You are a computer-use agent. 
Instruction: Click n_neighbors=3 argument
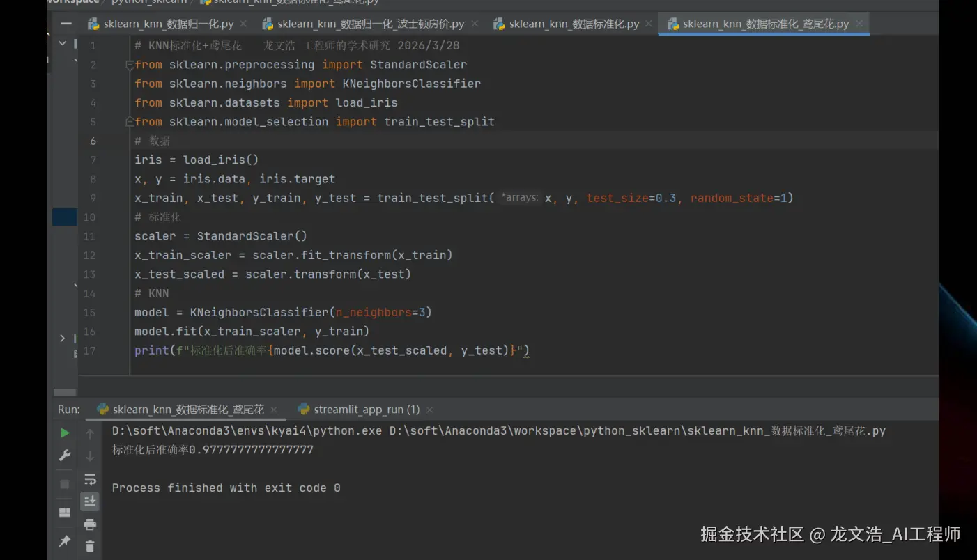[x=380, y=313]
